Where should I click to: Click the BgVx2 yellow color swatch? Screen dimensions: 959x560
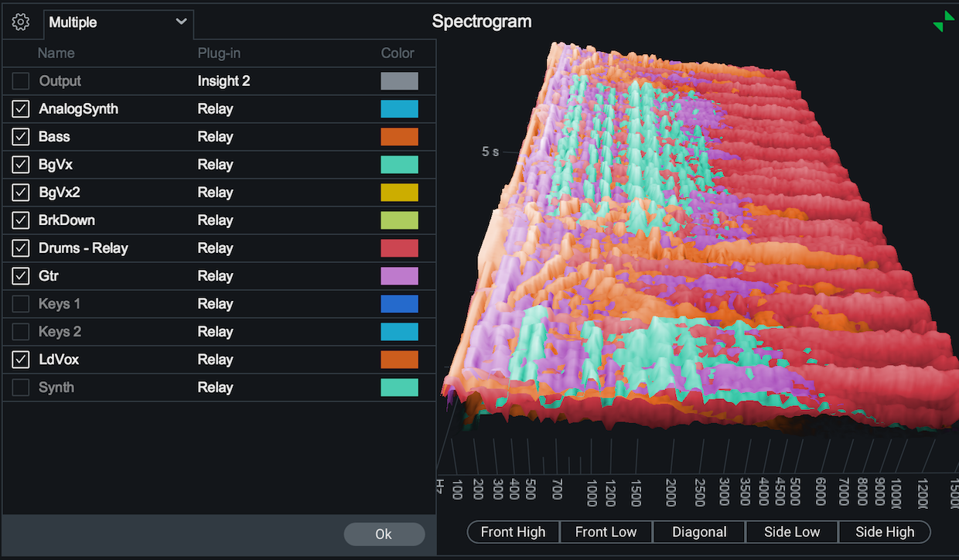pyautogui.click(x=399, y=193)
